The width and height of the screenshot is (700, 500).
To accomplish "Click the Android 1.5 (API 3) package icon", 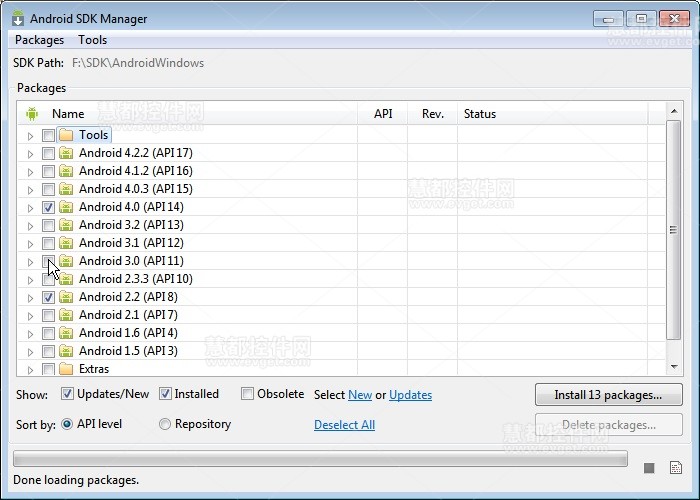I will coord(66,351).
